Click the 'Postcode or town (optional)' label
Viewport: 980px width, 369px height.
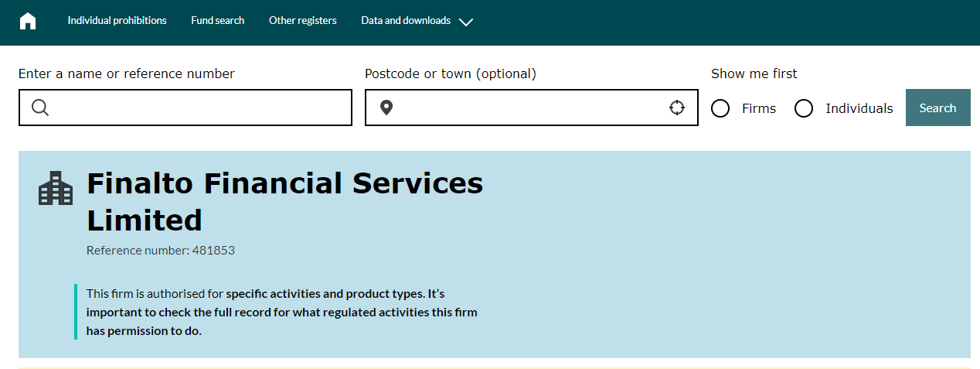coord(451,73)
